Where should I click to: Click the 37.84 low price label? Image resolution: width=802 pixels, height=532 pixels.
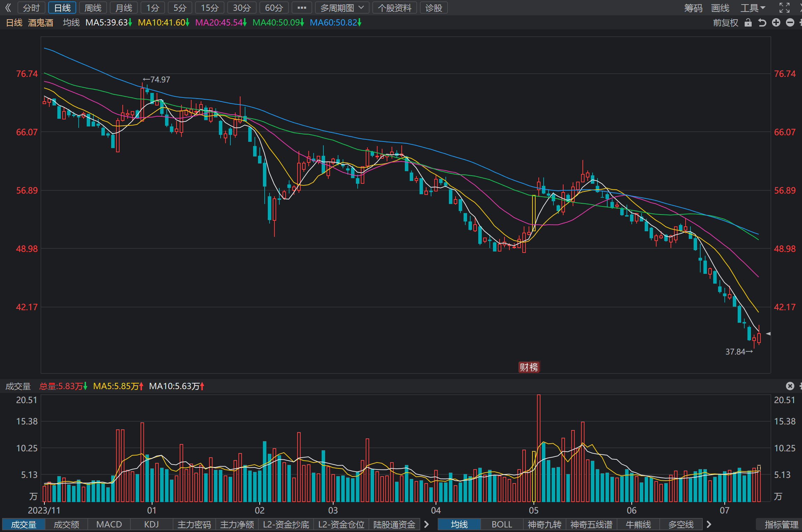click(739, 352)
